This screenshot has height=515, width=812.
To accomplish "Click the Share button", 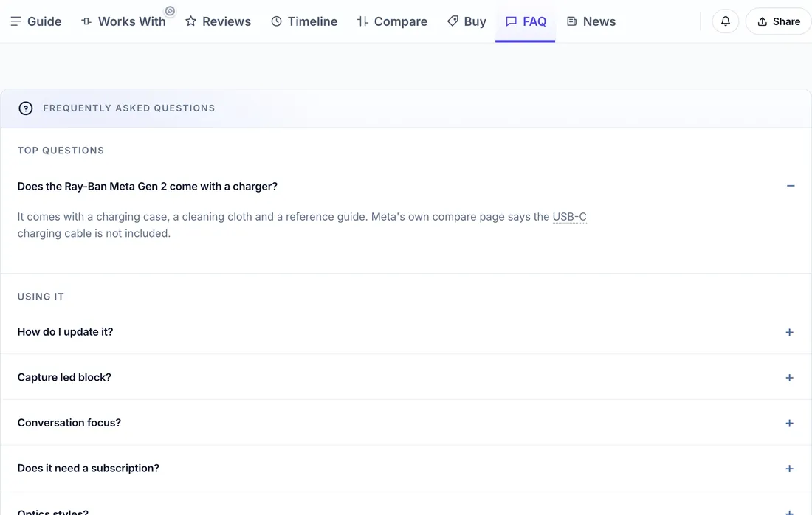I will pyautogui.click(x=778, y=21).
